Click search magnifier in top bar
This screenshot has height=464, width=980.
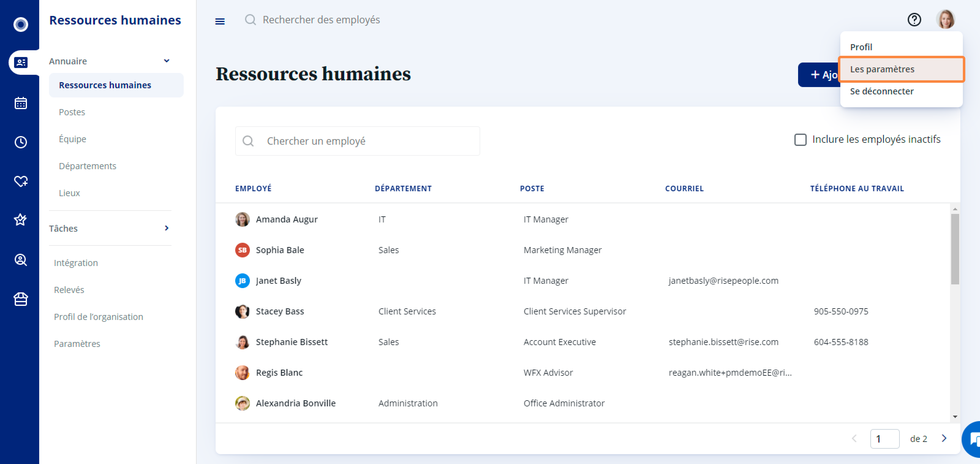tap(250, 19)
